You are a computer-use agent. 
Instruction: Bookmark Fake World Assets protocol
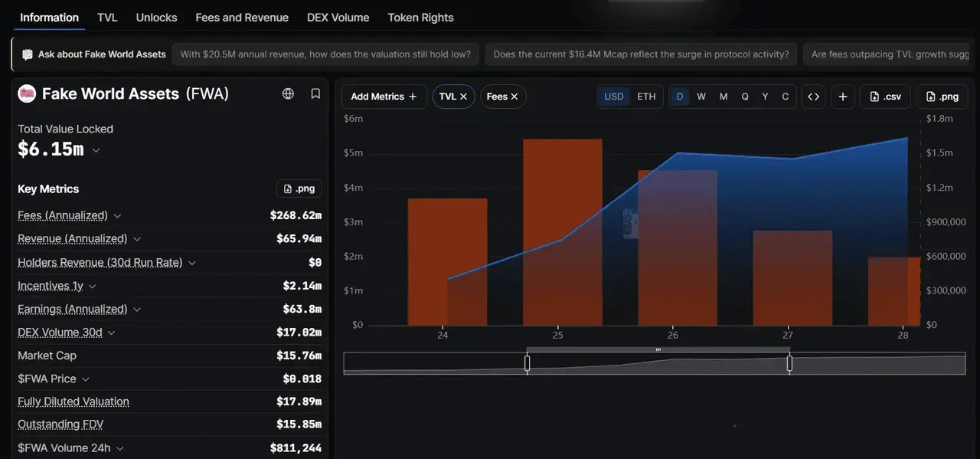[315, 93]
